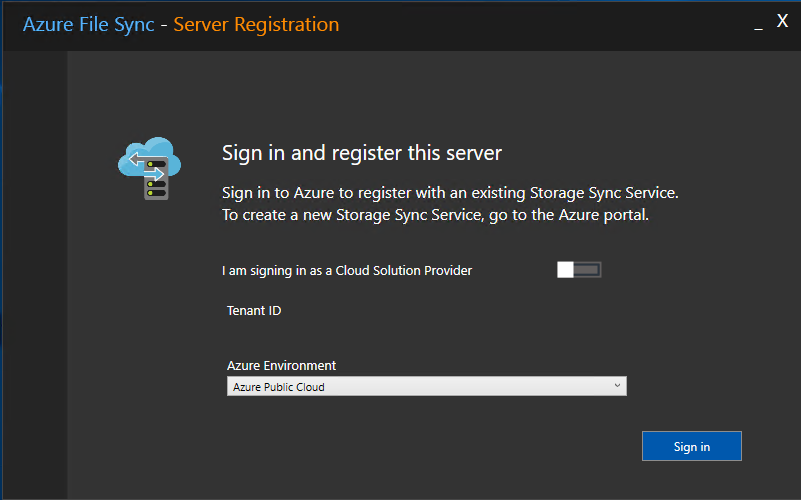
Task: Minimize the Server Registration window
Action: tap(759, 26)
